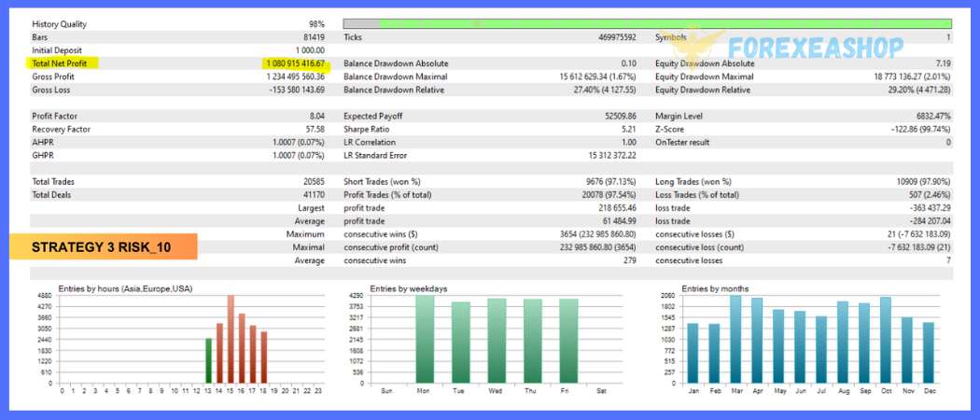Select the highlighted net profit value 1 080 915 416.67
The width and height of the screenshot is (980, 420).
coord(294,63)
